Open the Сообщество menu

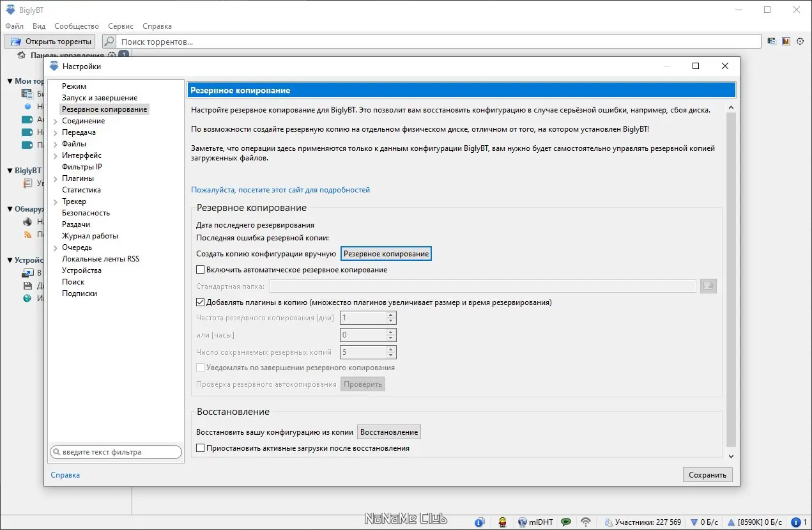tap(77, 26)
